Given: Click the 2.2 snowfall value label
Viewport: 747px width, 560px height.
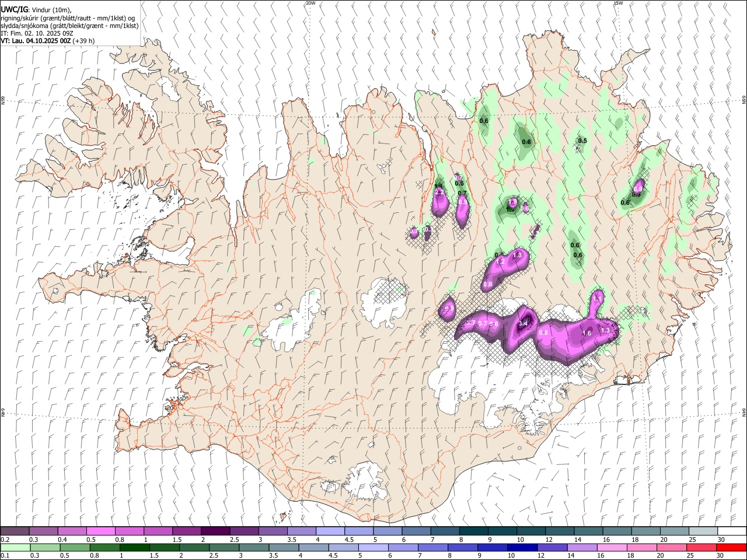Looking at the screenshot, I should click(439, 192).
